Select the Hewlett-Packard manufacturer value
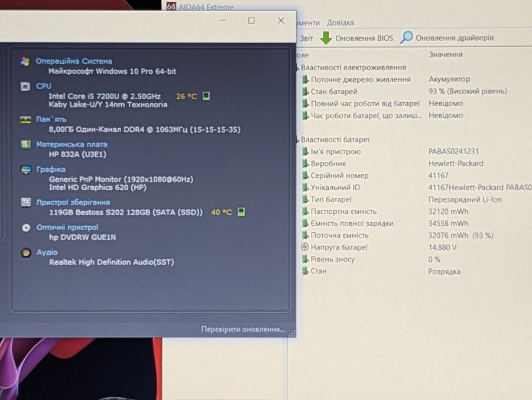This screenshot has height=400, width=532. pyautogui.click(x=456, y=164)
